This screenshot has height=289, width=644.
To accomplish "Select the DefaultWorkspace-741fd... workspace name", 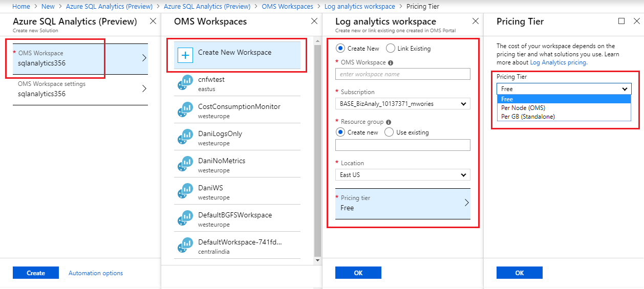I will coord(240,242).
